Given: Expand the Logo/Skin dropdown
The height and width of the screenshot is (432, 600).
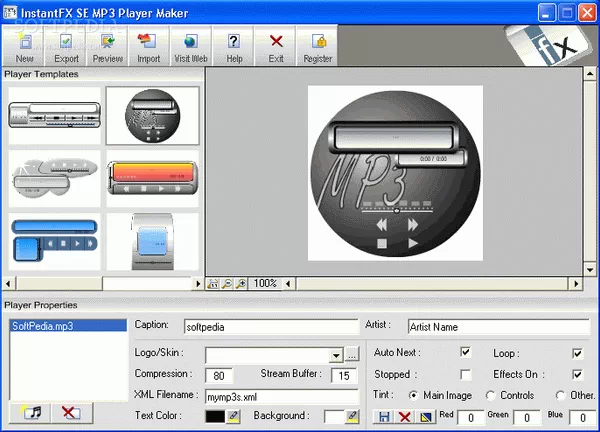Looking at the screenshot, I should 336,354.
